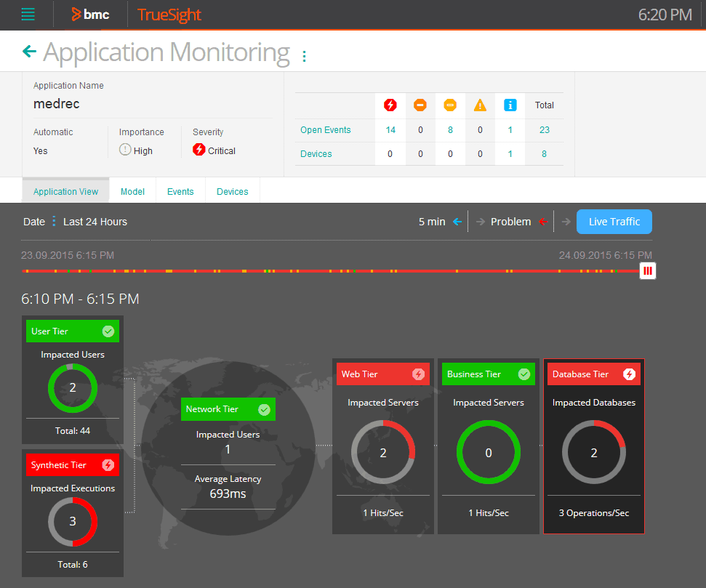Click the User Tier green check icon

pos(108,331)
